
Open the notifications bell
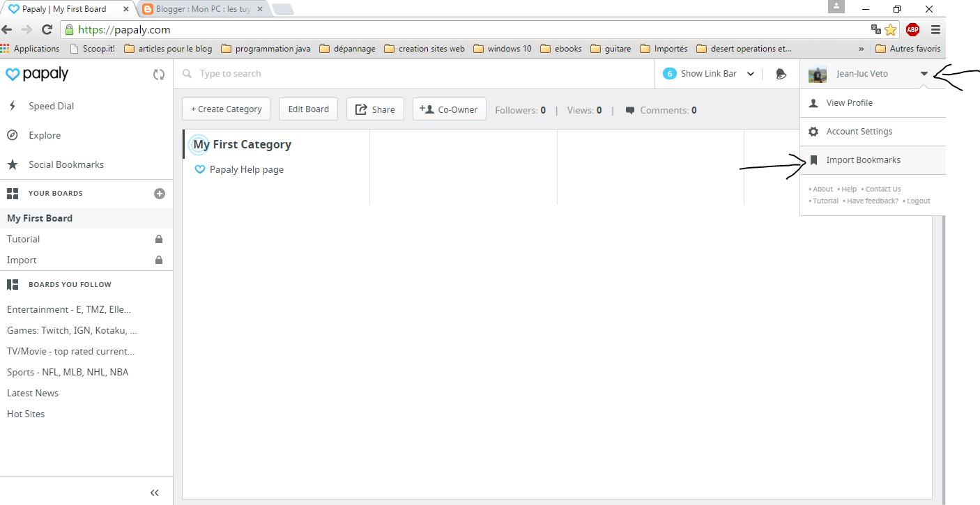pos(781,74)
